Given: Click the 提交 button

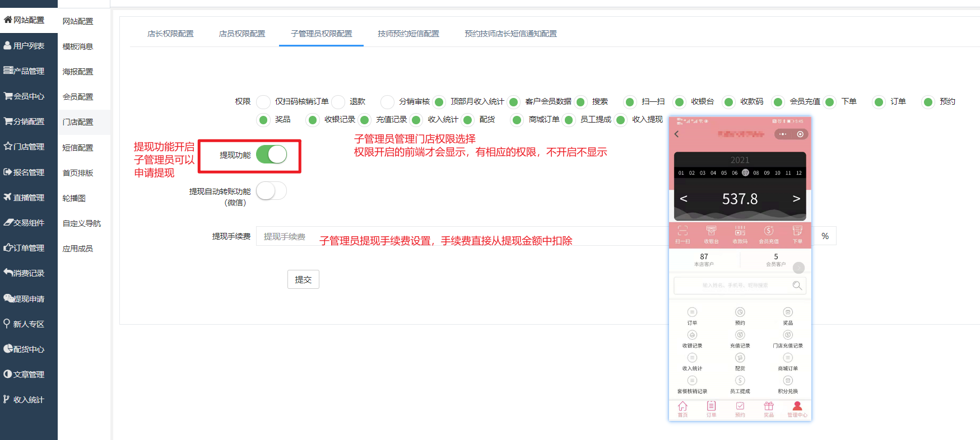Looking at the screenshot, I should click(303, 279).
